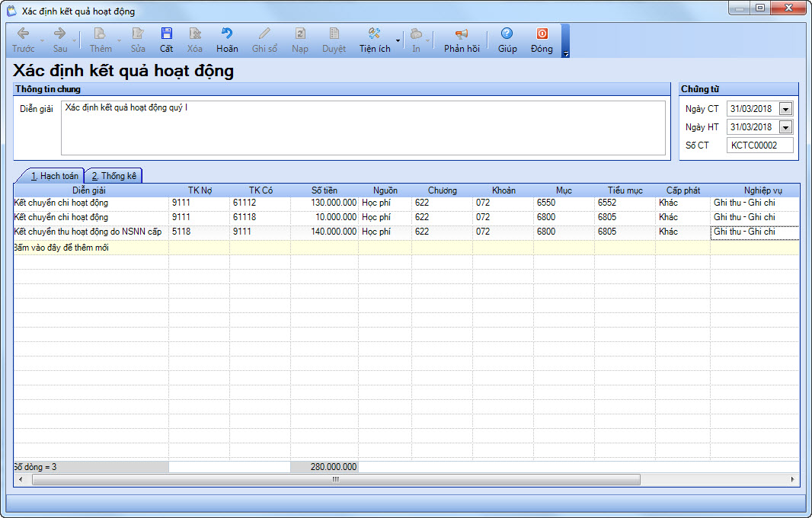The image size is (812, 518).
Task: Sort by the Số tiền column header
Action: (324, 190)
